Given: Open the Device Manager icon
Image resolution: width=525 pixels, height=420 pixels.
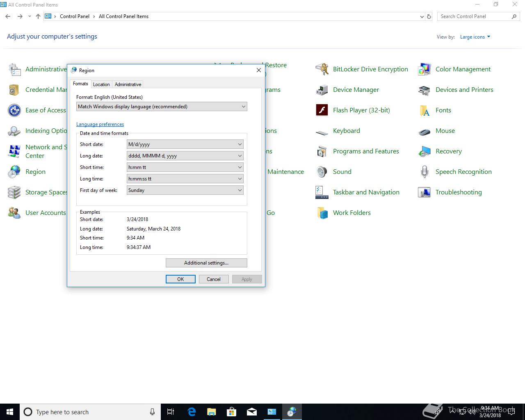Looking at the screenshot, I should [x=322, y=90].
